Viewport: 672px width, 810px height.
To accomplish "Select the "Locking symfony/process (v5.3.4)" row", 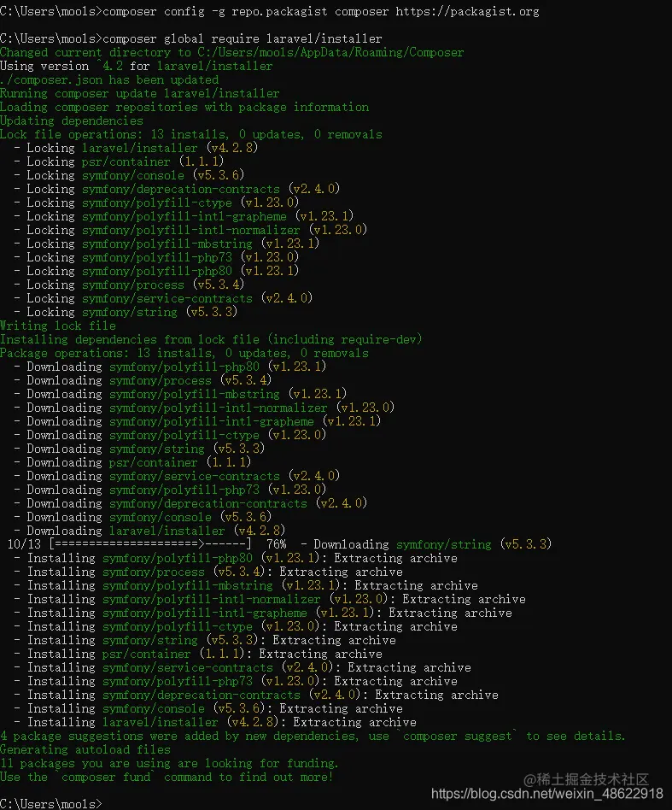I will (x=129, y=285).
